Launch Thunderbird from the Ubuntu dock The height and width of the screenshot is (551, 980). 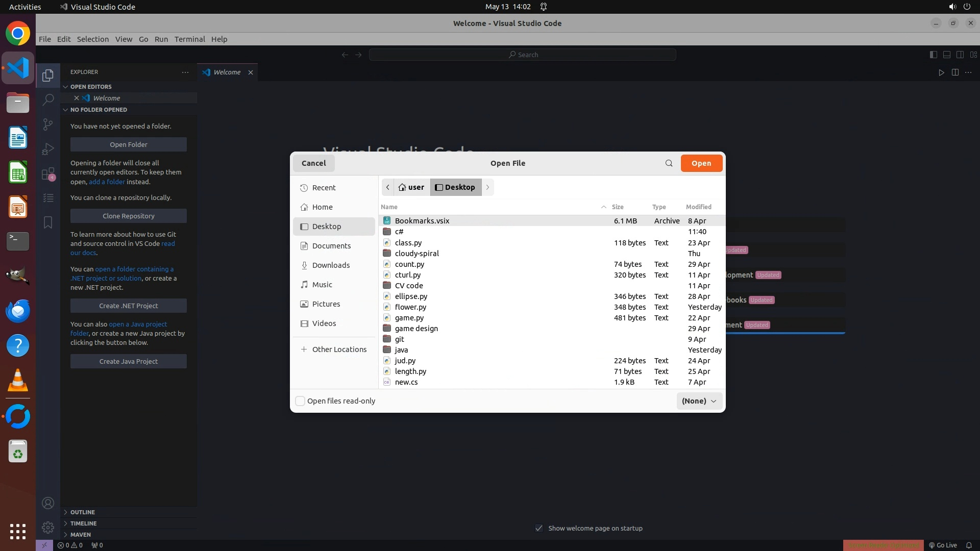[x=18, y=311]
